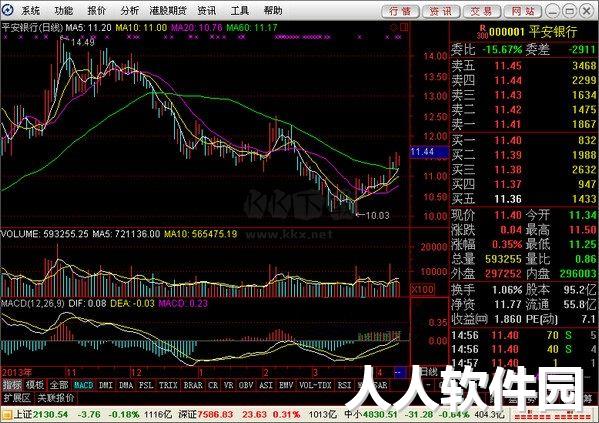
Task: Click the 行情 quotes button
Action: (400, 11)
